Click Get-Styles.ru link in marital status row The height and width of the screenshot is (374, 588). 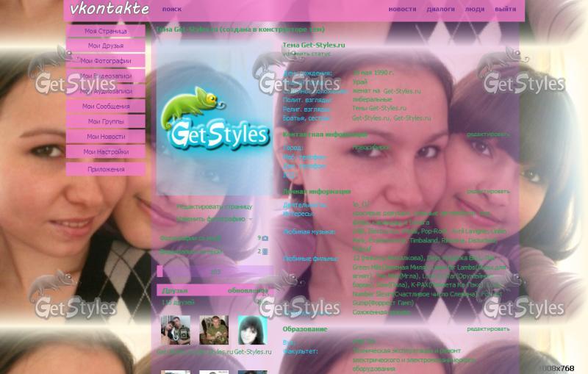(x=402, y=90)
